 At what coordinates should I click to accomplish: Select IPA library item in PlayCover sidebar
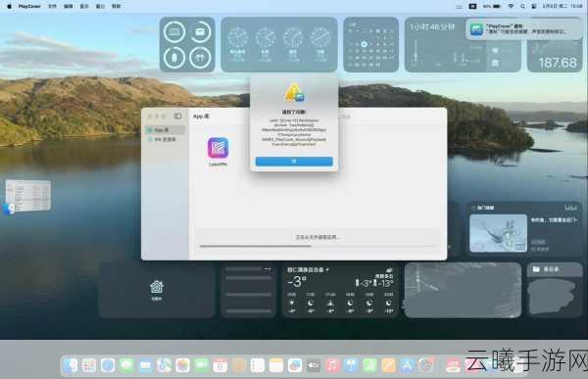point(165,139)
